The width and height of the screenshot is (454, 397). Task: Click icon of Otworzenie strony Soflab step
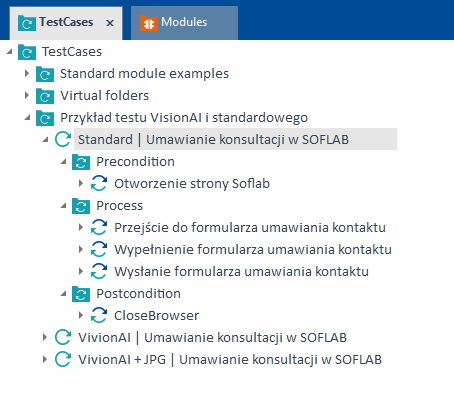coord(99,184)
